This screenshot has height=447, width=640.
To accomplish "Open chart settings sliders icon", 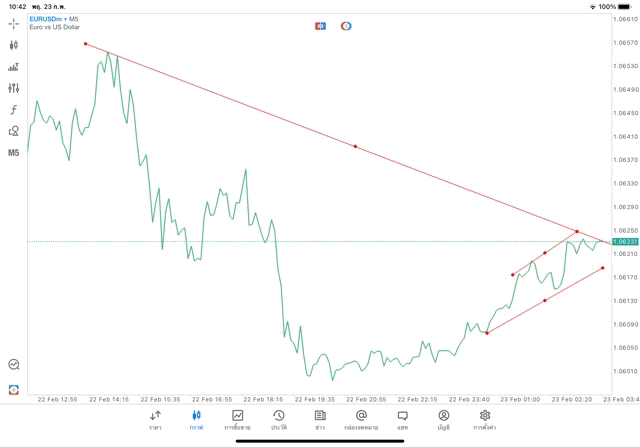I will coord(13,88).
